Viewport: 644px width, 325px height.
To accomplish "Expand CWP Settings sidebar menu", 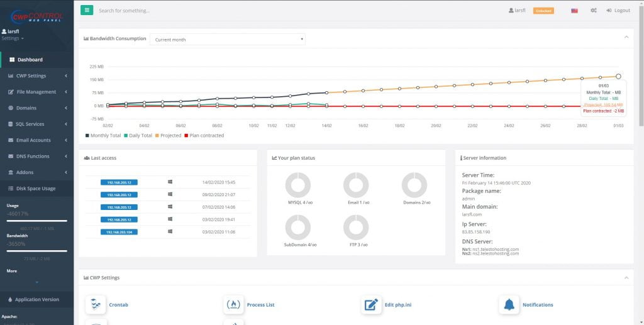I will [x=37, y=75].
